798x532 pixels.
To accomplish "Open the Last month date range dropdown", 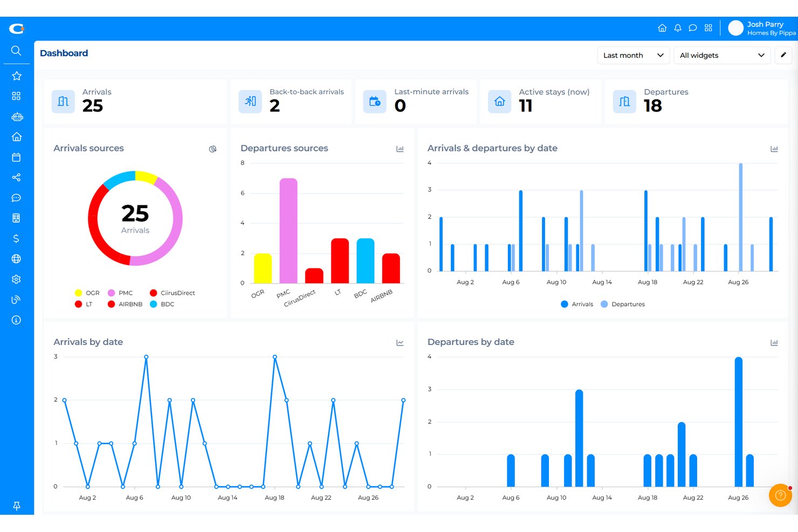I will [x=634, y=56].
